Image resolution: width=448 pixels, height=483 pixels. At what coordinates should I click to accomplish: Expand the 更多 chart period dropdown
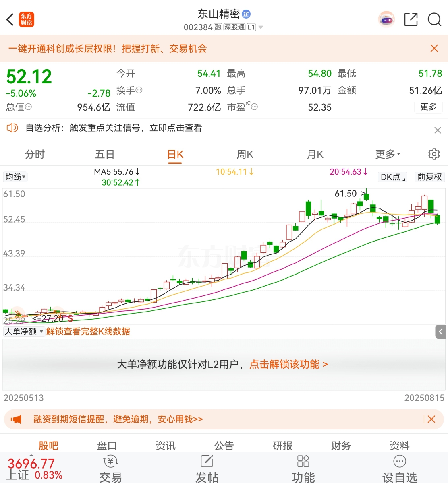(388, 154)
